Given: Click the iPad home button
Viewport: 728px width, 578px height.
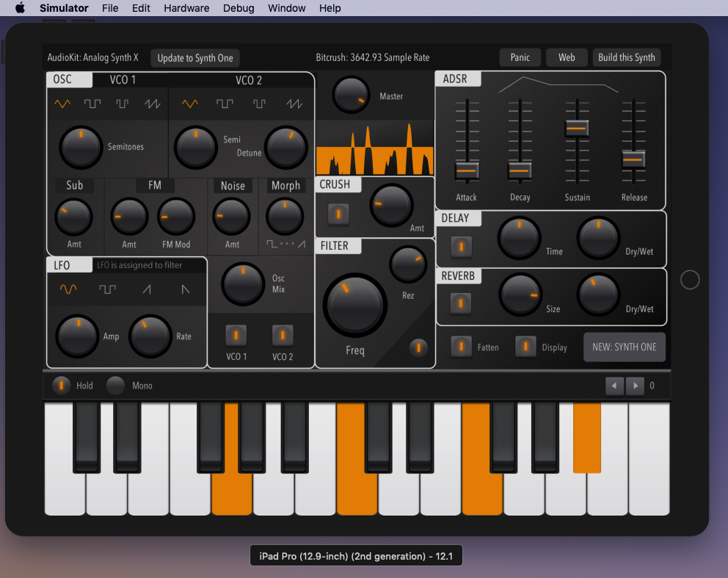Looking at the screenshot, I should [689, 280].
